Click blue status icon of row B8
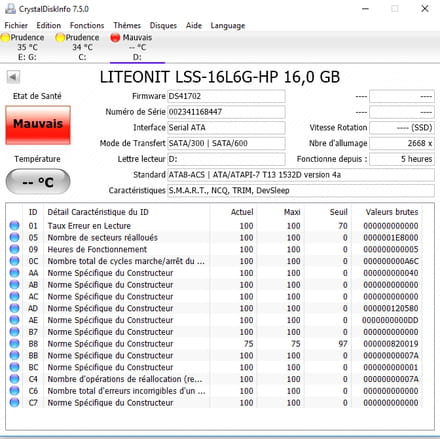 tap(14, 343)
